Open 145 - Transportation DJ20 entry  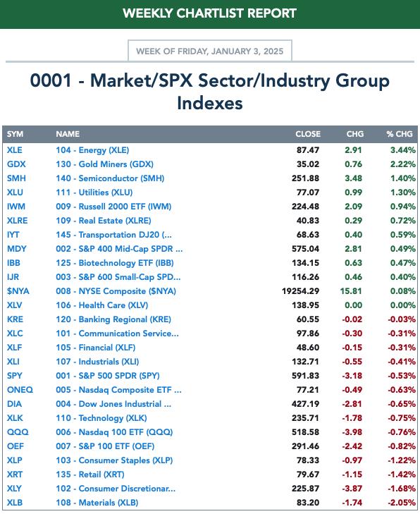pos(113,235)
